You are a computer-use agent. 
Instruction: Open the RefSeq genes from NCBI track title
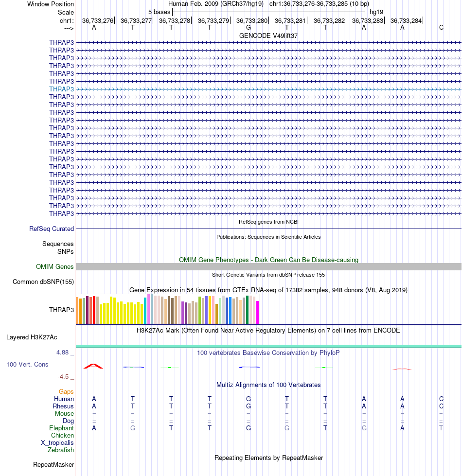[x=268, y=222]
